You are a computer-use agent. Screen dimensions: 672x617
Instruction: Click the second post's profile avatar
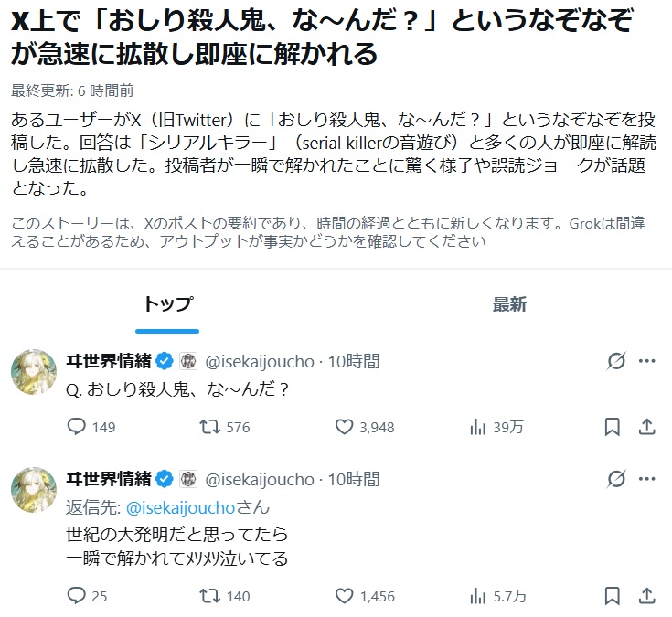33,489
